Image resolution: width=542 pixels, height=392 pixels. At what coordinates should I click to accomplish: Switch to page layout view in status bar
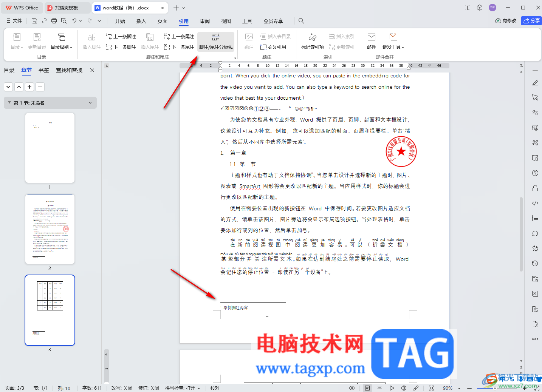pos(367,388)
